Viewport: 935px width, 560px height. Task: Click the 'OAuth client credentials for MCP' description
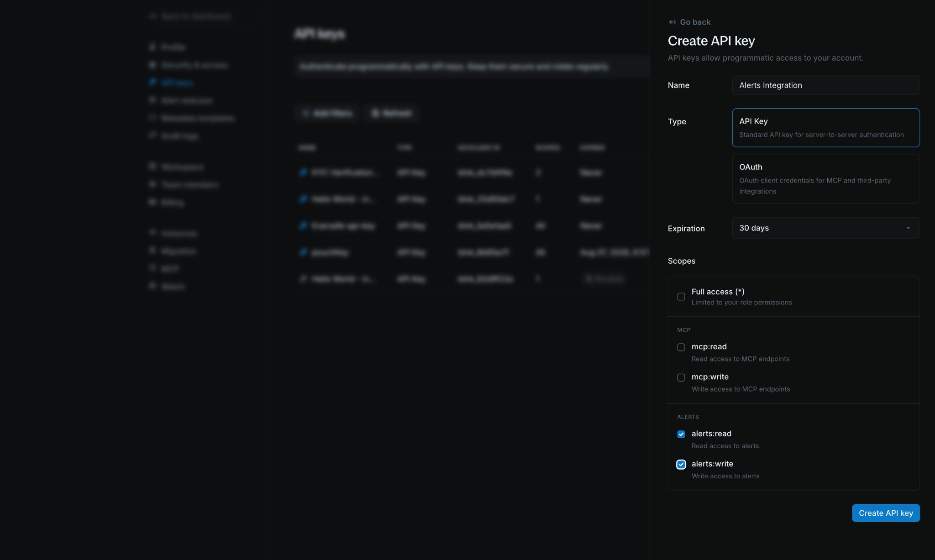point(815,186)
